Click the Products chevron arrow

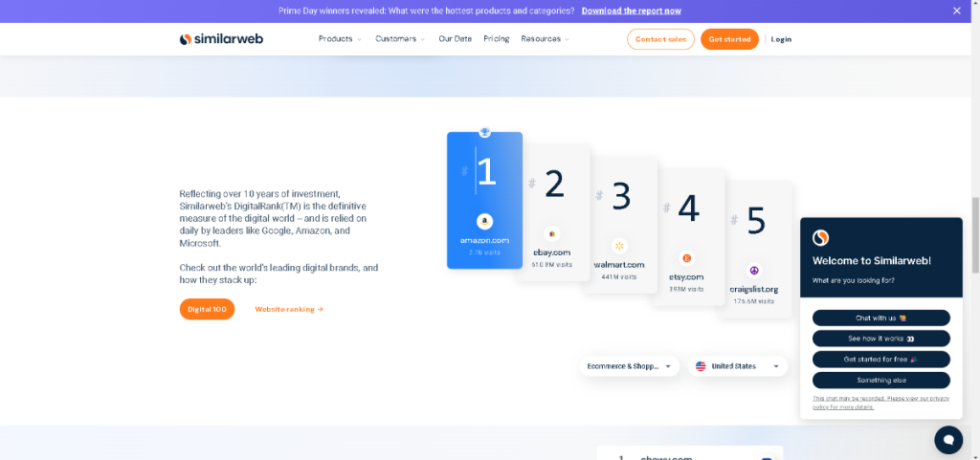click(x=360, y=39)
